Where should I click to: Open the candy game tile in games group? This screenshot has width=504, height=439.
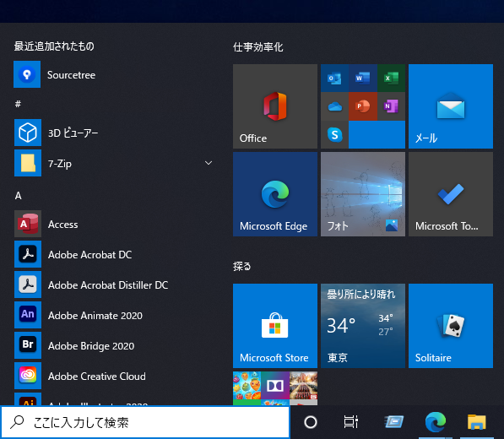247,386
